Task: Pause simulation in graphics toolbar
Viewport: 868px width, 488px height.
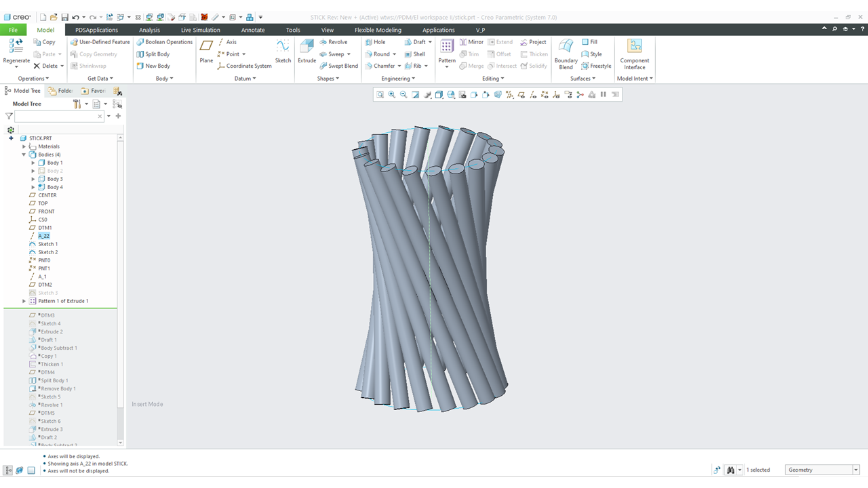Action: pyautogui.click(x=603, y=95)
